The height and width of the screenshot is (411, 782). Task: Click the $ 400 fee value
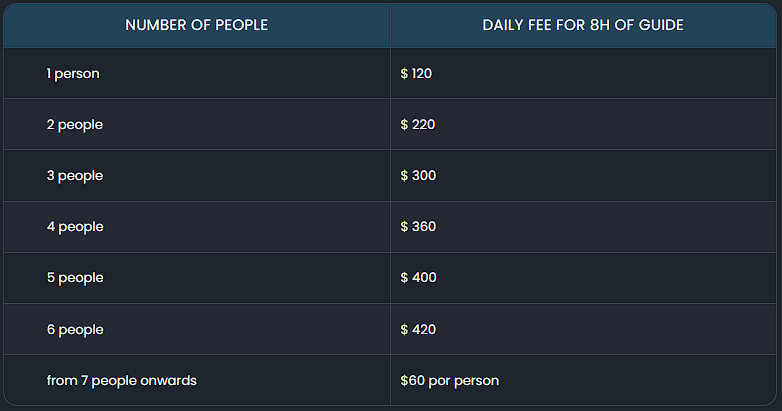pyautogui.click(x=418, y=277)
